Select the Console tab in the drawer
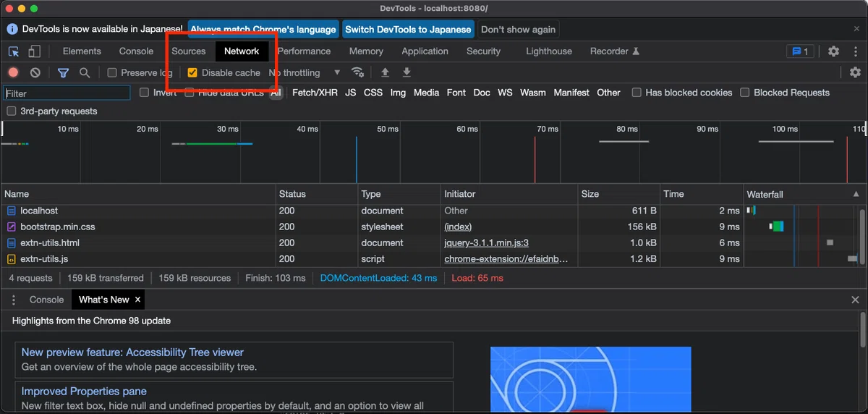The height and width of the screenshot is (414, 868). point(46,300)
